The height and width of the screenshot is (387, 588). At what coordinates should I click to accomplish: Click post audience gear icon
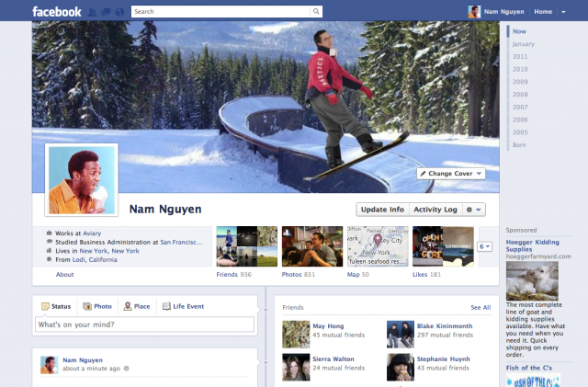tap(127, 369)
